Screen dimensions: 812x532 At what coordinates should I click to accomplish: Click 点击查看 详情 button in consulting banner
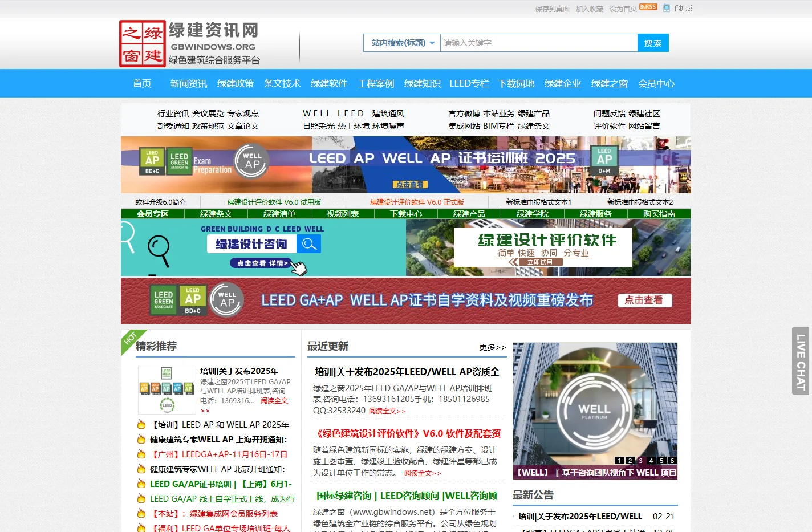(x=263, y=263)
